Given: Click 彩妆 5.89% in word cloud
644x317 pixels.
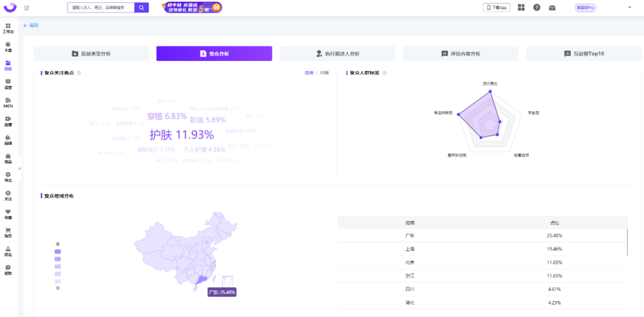Looking at the screenshot, I should pos(208,120).
